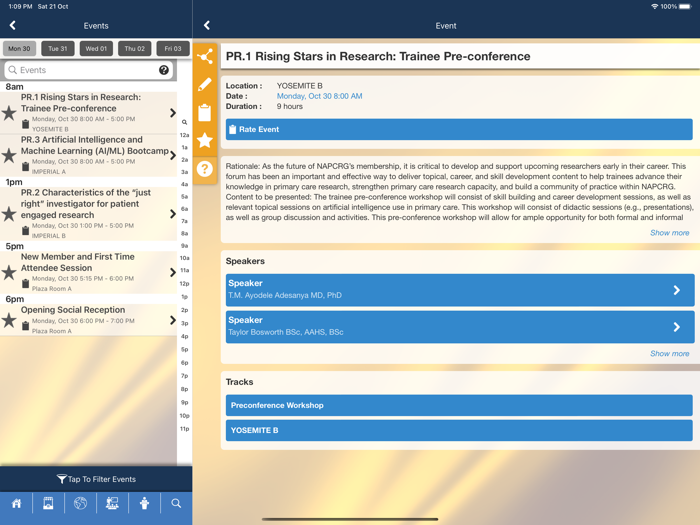Expand description with Show more
Image resolution: width=700 pixels, height=525 pixels.
(669, 233)
